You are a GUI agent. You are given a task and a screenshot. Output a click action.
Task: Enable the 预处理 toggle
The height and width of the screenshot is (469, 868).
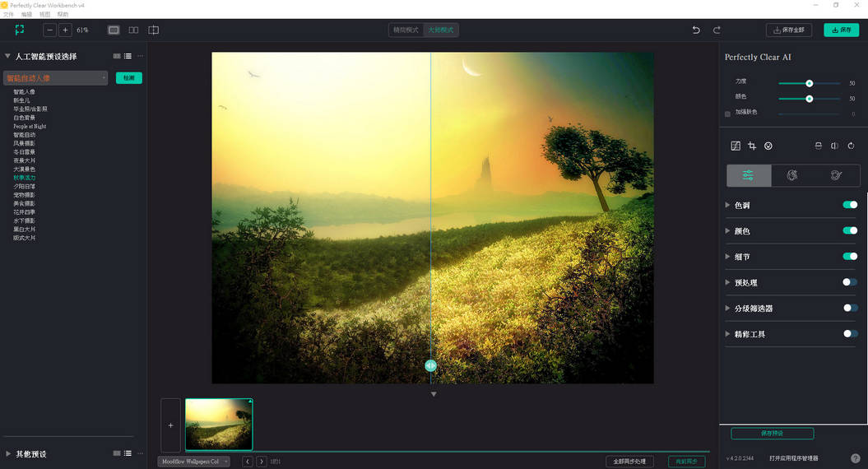[x=850, y=282]
